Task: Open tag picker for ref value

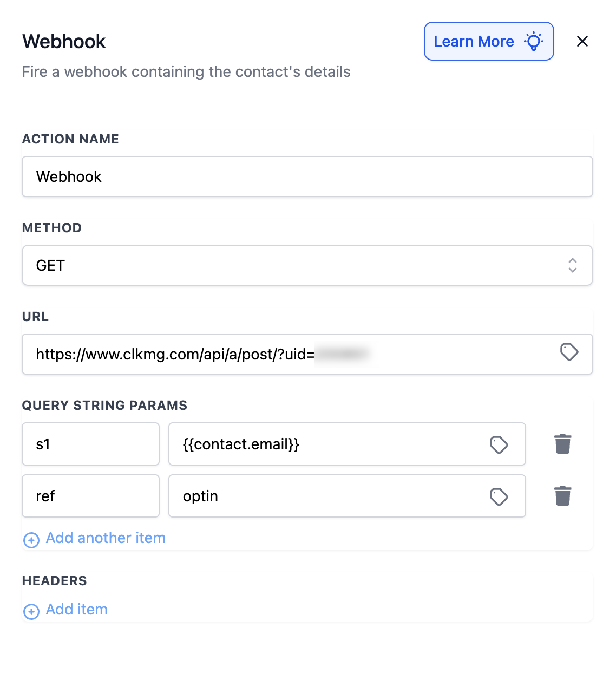Action: tap(499, 496)
